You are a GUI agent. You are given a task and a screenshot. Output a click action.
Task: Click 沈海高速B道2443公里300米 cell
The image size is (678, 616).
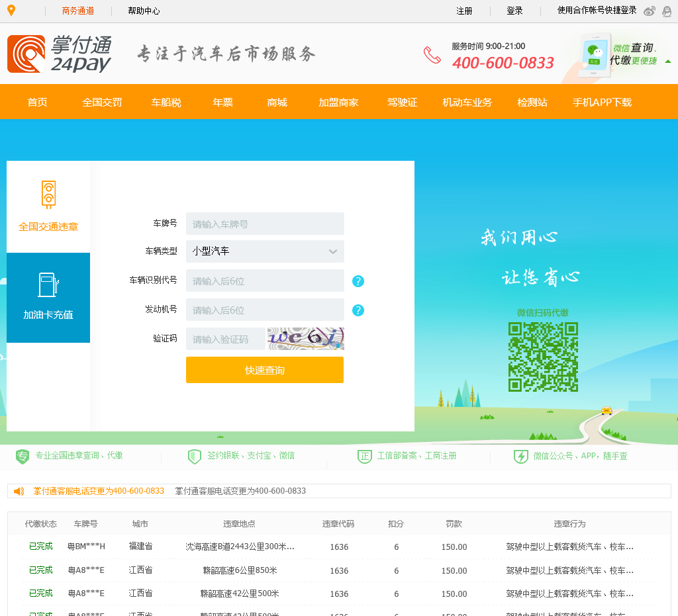pyautogui.click(x=240, y=547)
